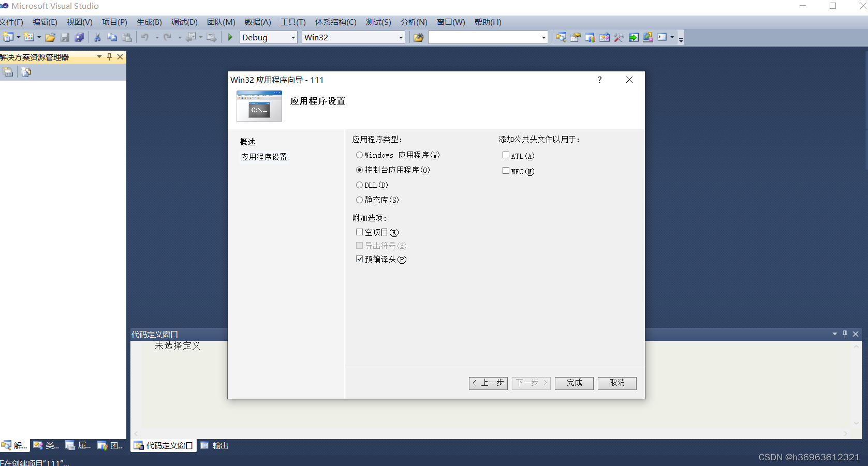Expand the Find combo box dropdown
The width and height of the screenshot is (868, 466).
[543, 37]
